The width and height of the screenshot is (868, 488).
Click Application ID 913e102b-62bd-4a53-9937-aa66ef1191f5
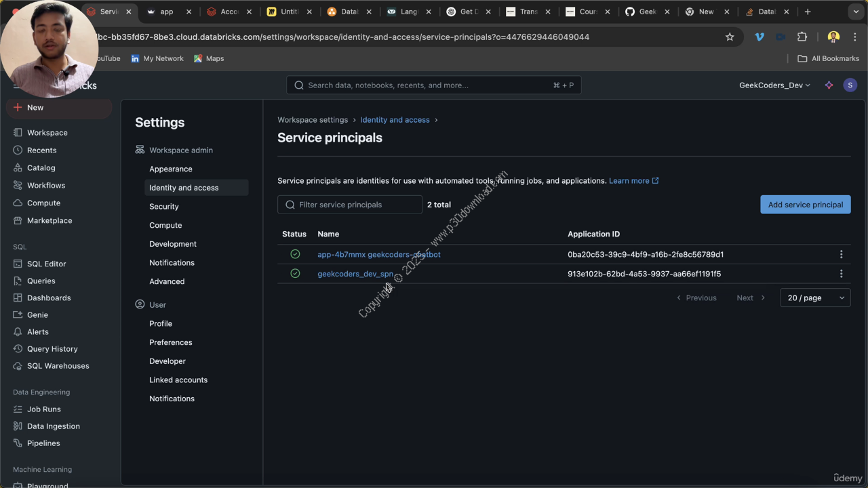(x=644, y=274)
